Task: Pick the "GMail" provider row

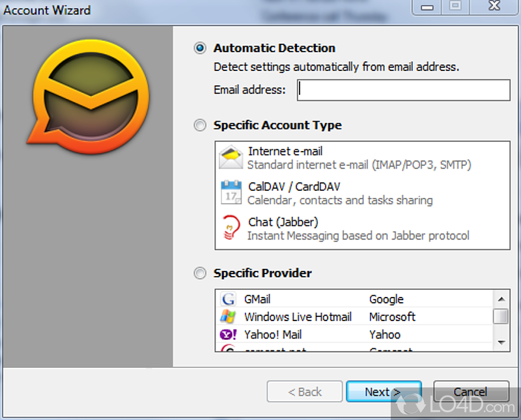Action: 354,299
